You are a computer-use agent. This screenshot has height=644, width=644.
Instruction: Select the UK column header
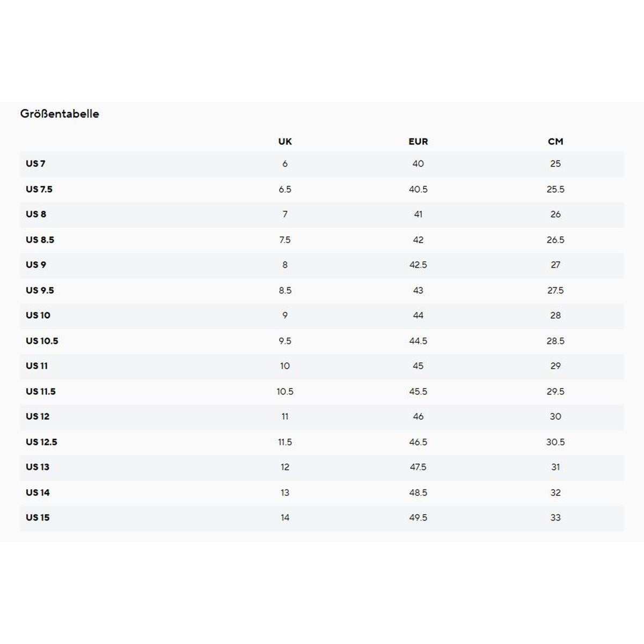(285, 142)
